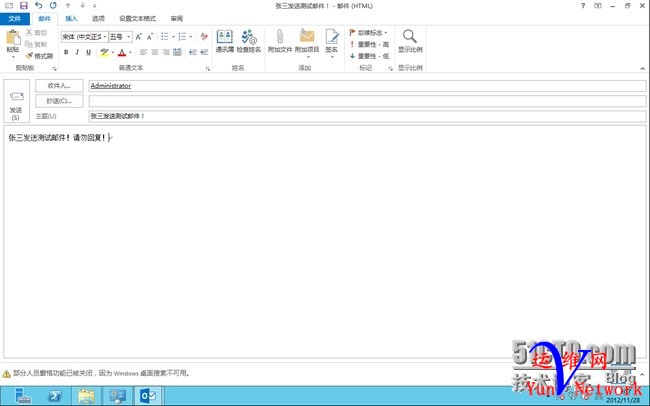Screen dimensions: 650x406
Task: Open the font size dropdown
Action: (x=129, y=37)
